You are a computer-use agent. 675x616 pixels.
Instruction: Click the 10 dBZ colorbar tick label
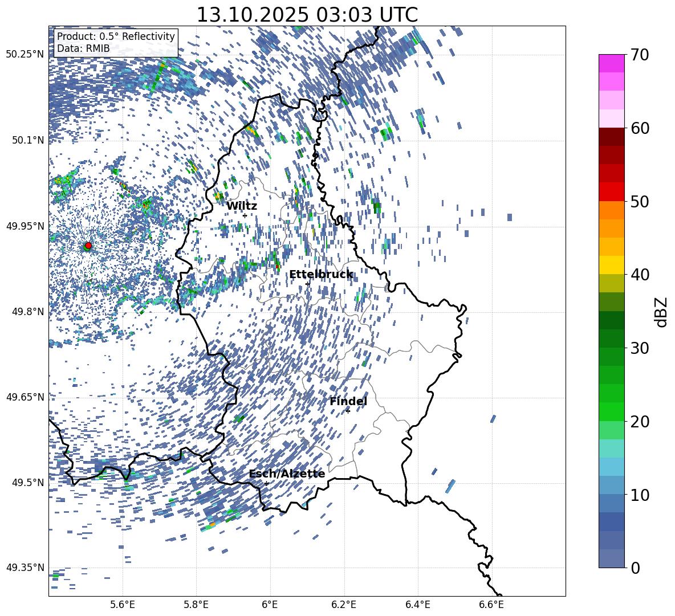click(640, 495)
